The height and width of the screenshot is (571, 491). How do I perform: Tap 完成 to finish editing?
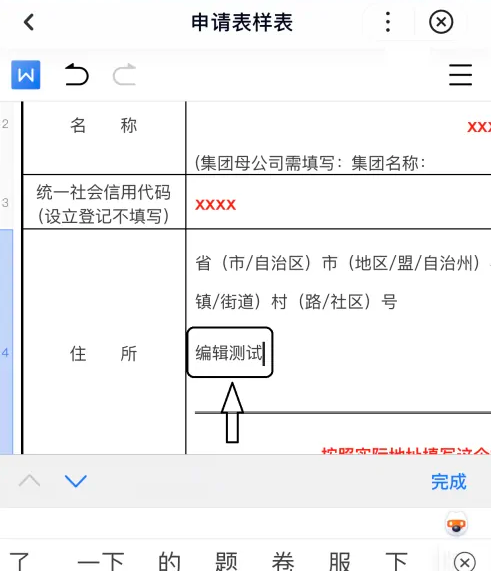449,482
